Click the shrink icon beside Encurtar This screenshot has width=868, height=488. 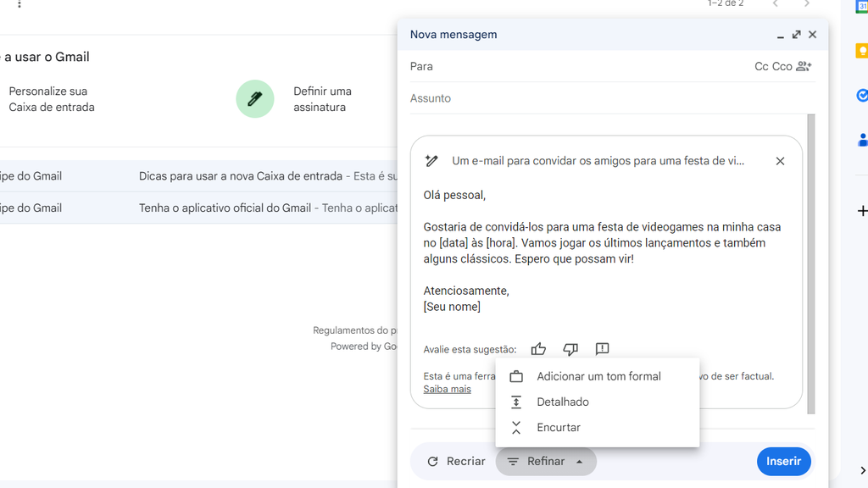(x=516, y=427)
